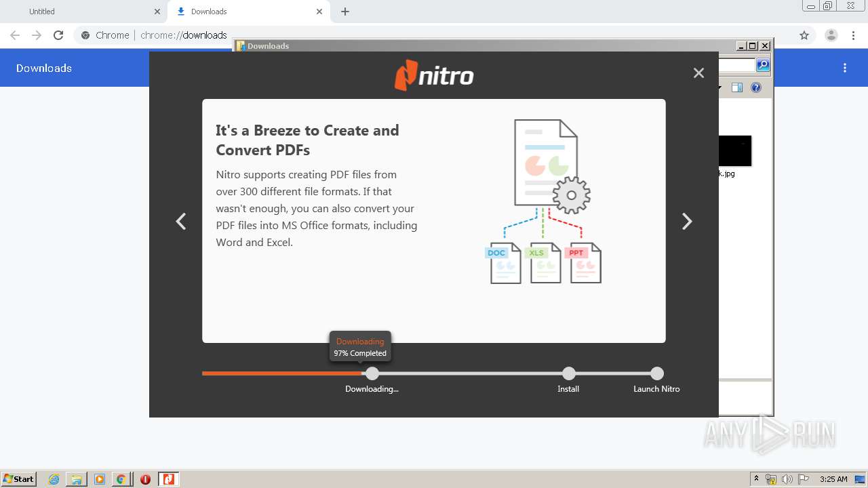The width and height of the screenshot is (868, 488).
Task: Advance to the next Nitro feature slide
Action: tap(687, 221)
